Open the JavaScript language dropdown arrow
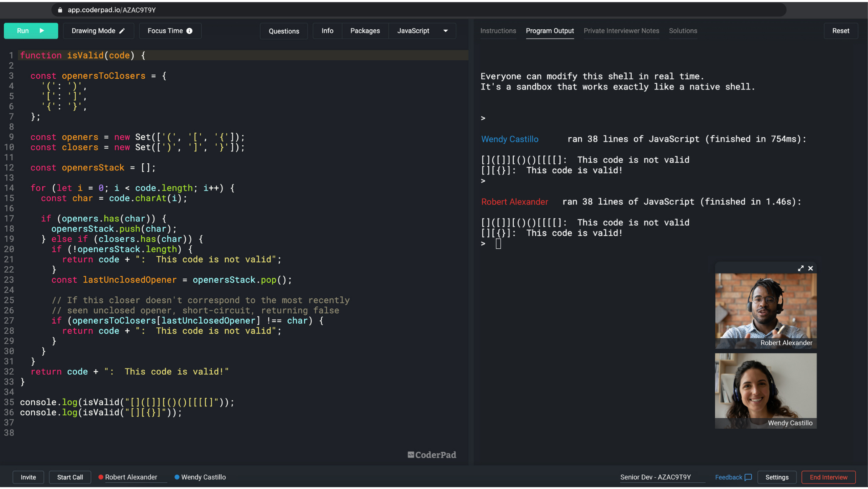 [446, 31]
